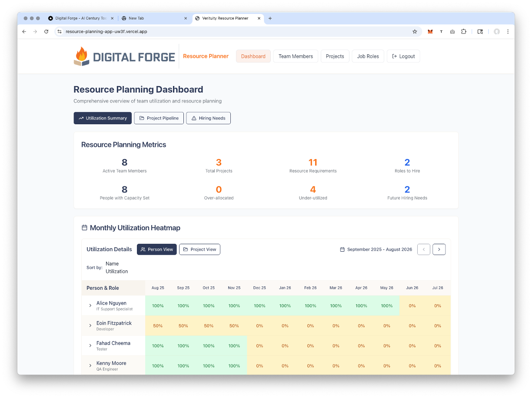Go to the next month with the arrow button
This screenshot has height=398, width=532.
[x=439, y=249]
